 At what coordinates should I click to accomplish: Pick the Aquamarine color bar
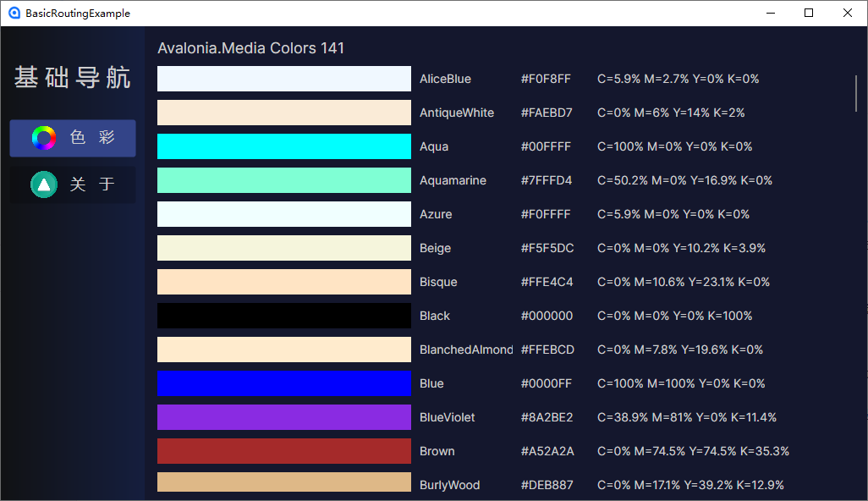click(x=284, y=180)
